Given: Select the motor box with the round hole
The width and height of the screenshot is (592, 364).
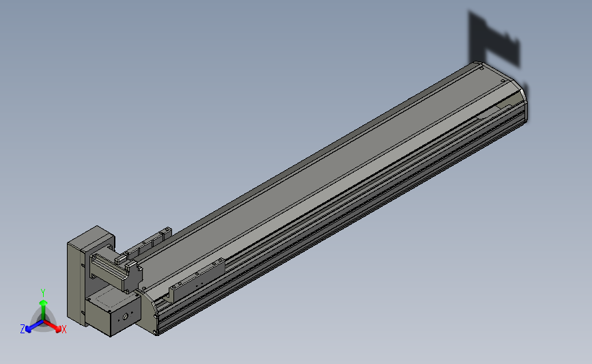Looking at the screenshot, I should [113, 310].
